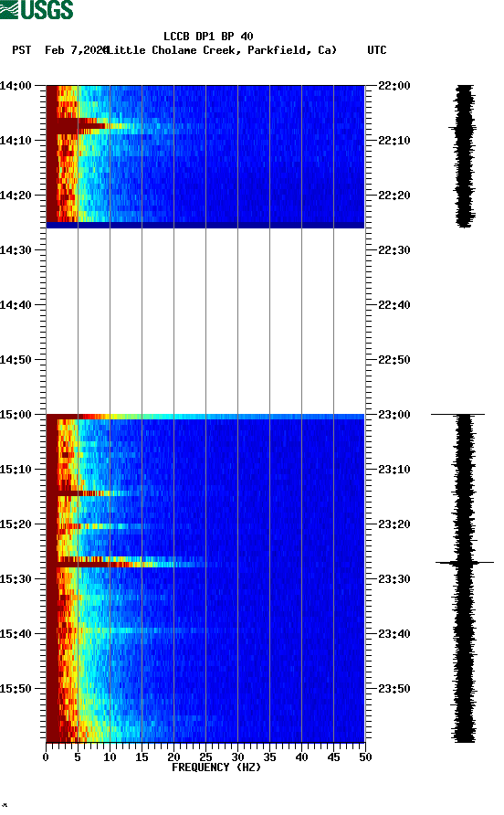Click the lower seismogram waveform trace
504x815 pixels.
(464, 578)
